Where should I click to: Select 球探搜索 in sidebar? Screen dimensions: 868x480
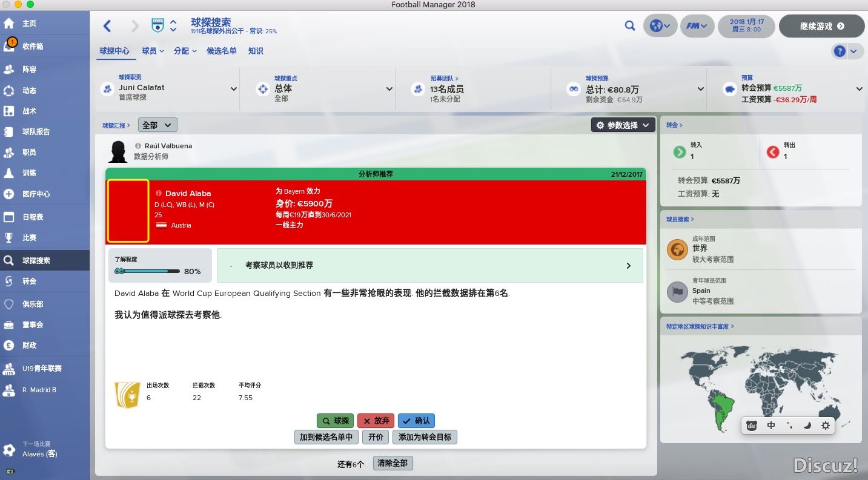[45, 260]
